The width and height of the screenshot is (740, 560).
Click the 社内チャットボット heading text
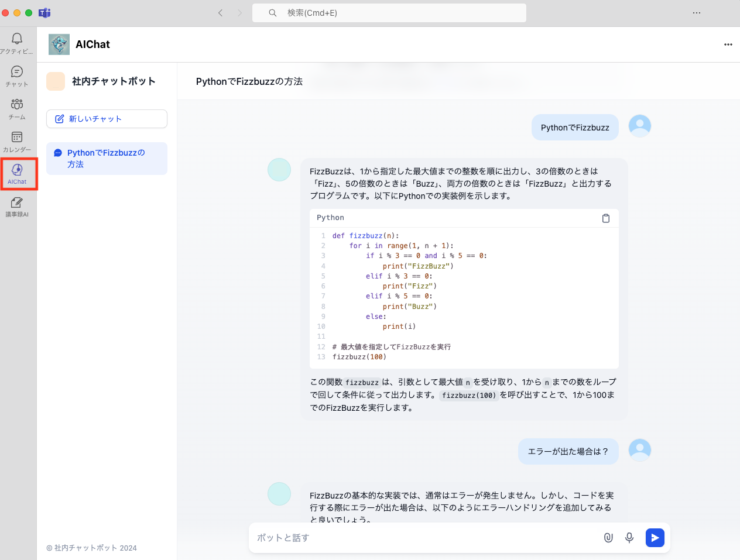114,81
